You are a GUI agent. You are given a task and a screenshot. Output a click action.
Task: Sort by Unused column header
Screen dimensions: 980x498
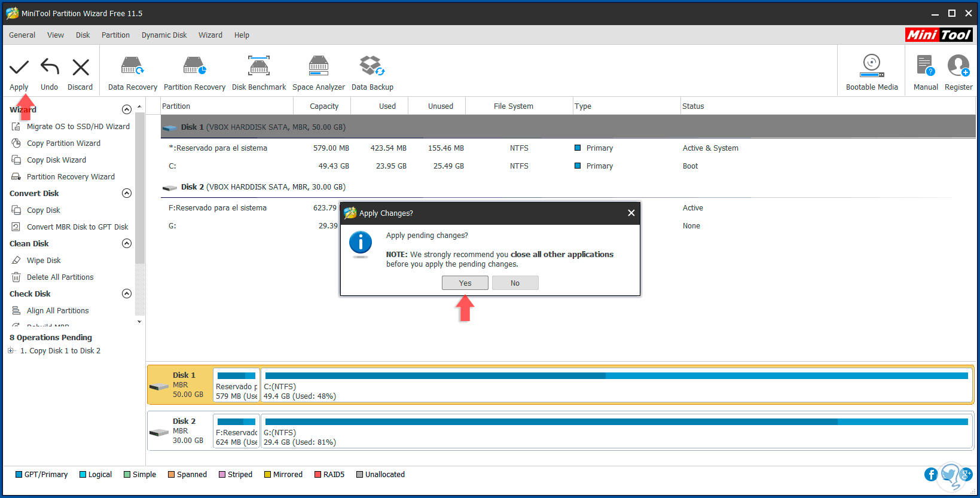coord(437,106)
